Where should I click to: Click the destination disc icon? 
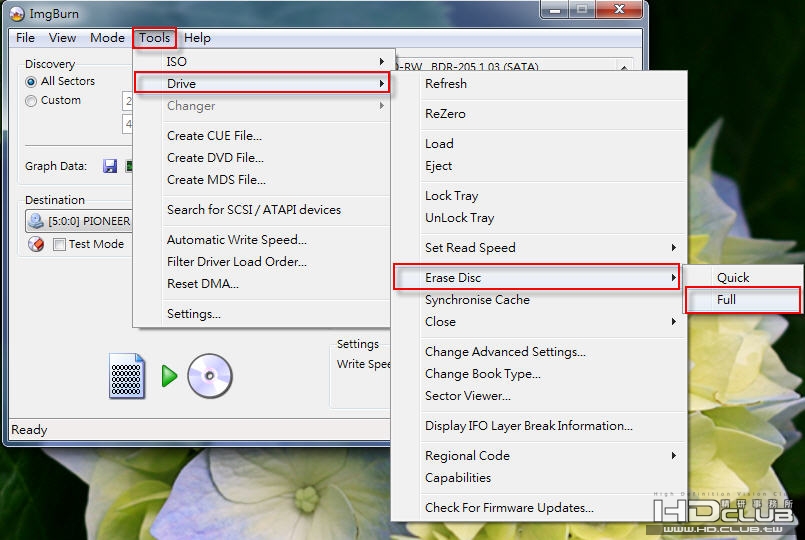[209, 376]
